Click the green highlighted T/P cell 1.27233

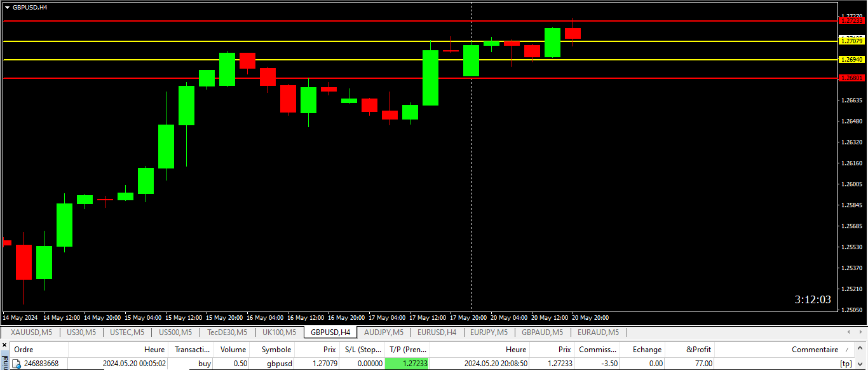[x=407, y=364]
